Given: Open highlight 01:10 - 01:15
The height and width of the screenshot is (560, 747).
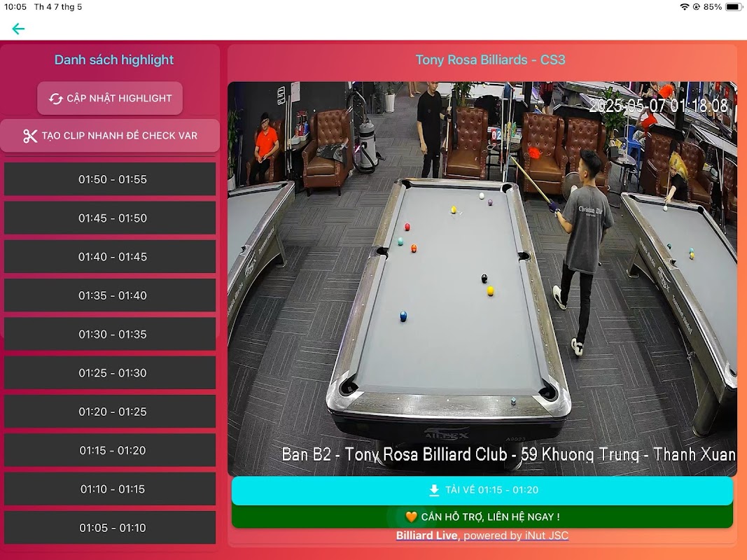Looking at the screenshot, I should 110,489.
